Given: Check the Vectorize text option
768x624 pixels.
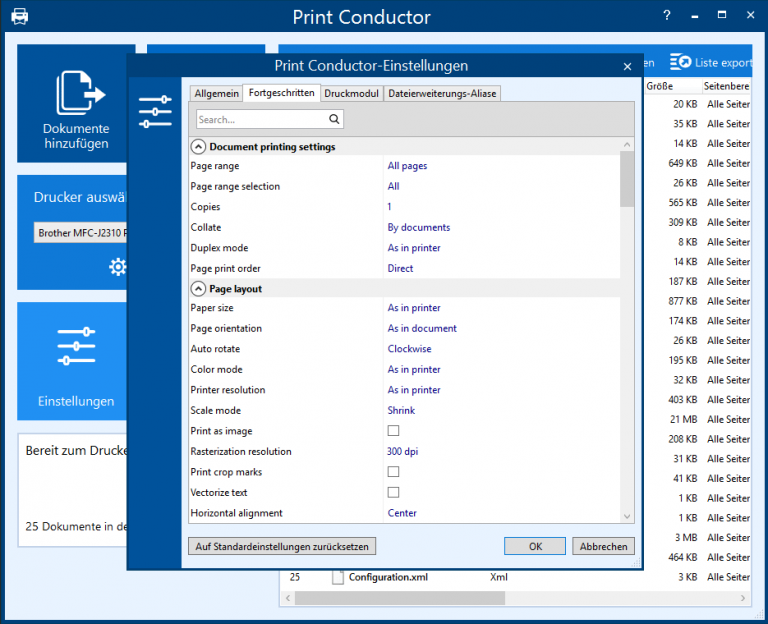Looking at the screenshot, I should [x=393, y=492].
